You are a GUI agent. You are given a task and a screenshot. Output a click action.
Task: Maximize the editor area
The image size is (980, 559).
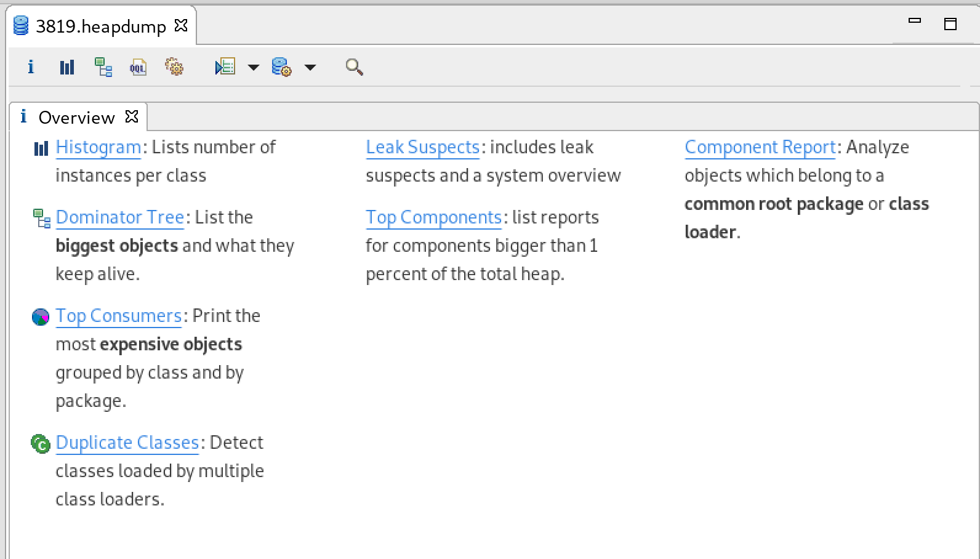[x=950, y=24]
